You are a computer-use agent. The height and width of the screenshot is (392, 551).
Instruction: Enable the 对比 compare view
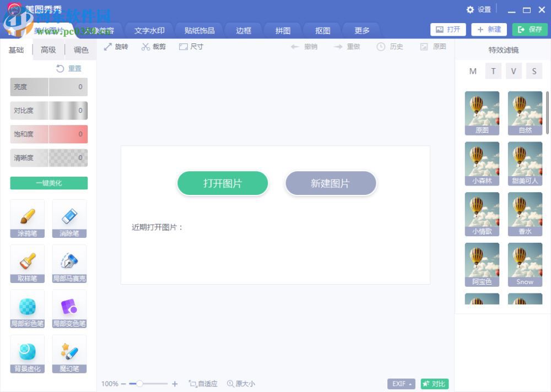pos(434,384)
